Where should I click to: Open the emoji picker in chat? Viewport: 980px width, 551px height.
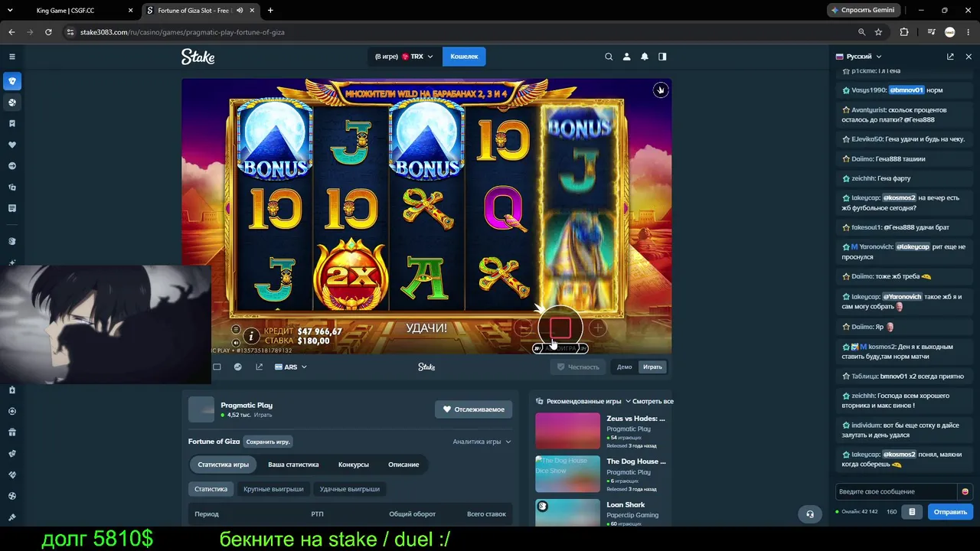click(965, 491)
